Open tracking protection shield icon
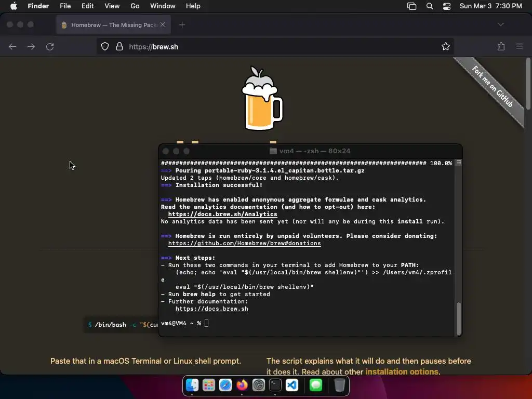 click(105, 46)
